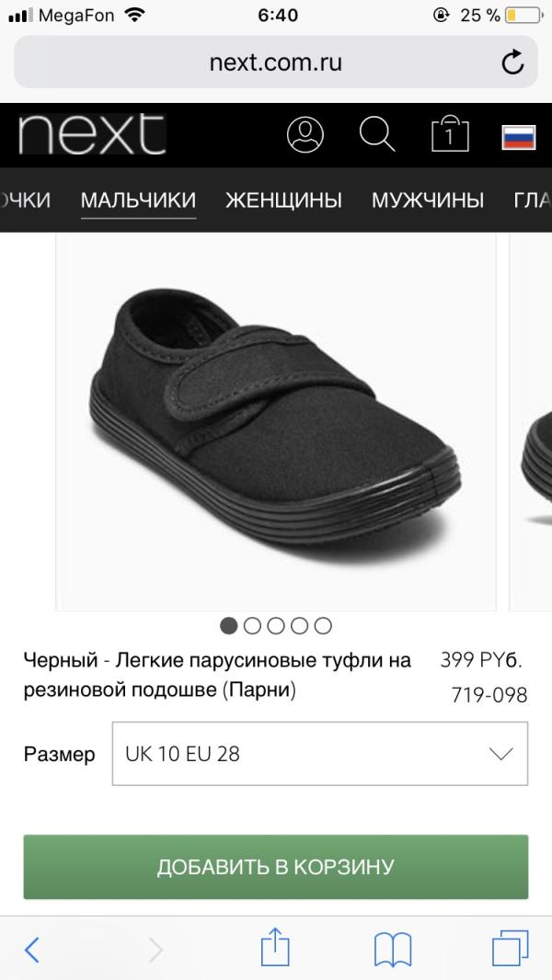Open the МУЖЧИНЫ menu tab
Image resolution: width=552 pixels, height=980 pixels.
click(x=428, y=200)
